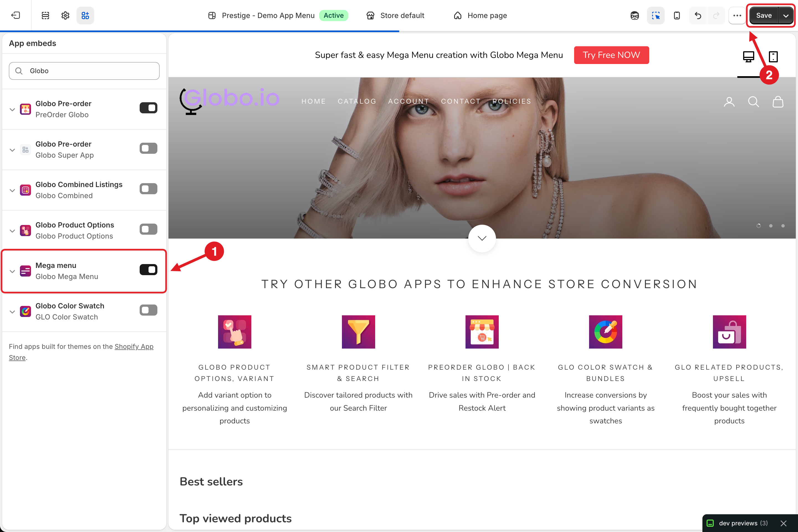
Task: Select the App embeds icon
Action: [85, 15]
